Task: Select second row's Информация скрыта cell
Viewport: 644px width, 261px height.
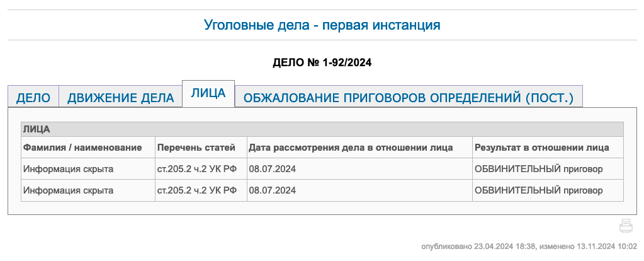Action: pyautogui.click(x=69, y=190)
